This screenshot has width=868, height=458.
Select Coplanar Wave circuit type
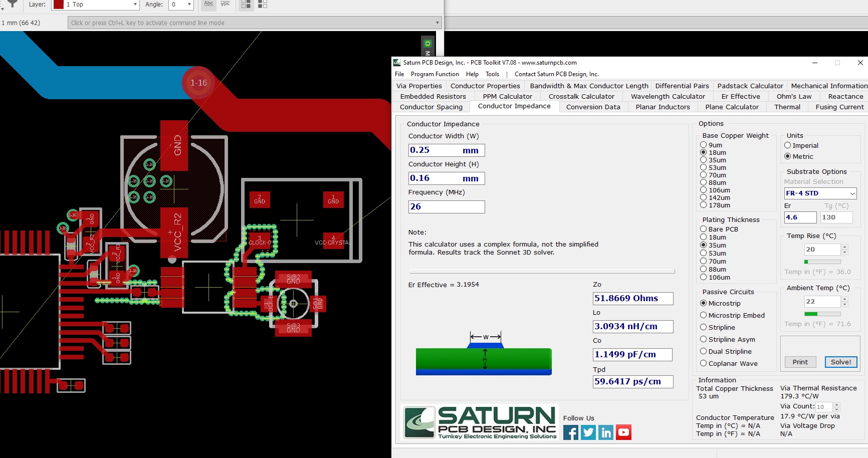[704, 363]
